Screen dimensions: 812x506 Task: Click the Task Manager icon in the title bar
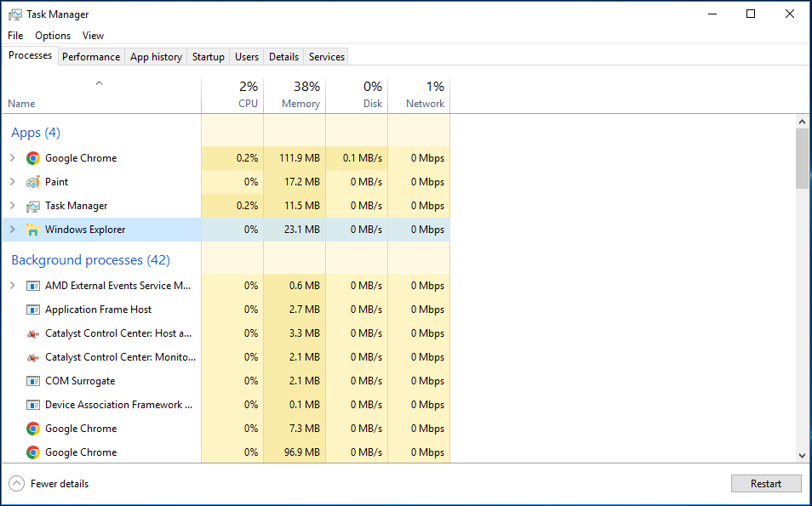pos(15,14)
